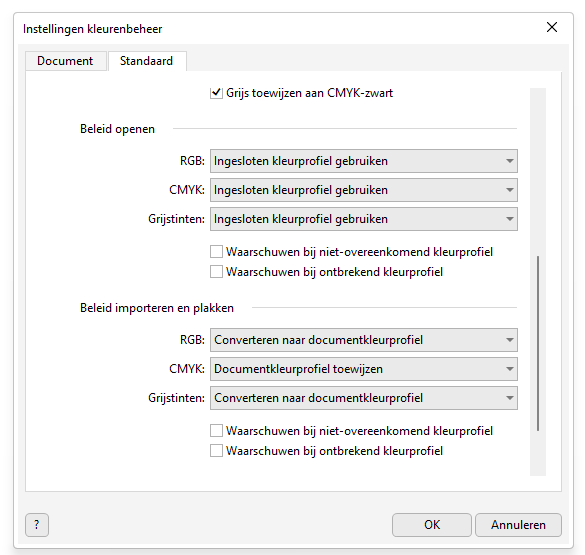
Task: Open RGB dropdown under Beleid importeren en plakken
Action: pyautogui.click(x=363, y=340)
